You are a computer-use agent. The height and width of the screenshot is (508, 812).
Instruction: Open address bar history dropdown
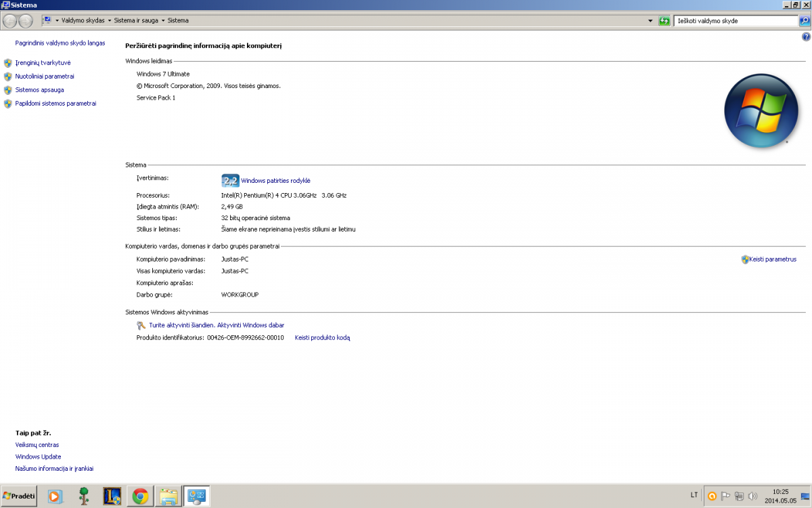click(x=650, y=21)
